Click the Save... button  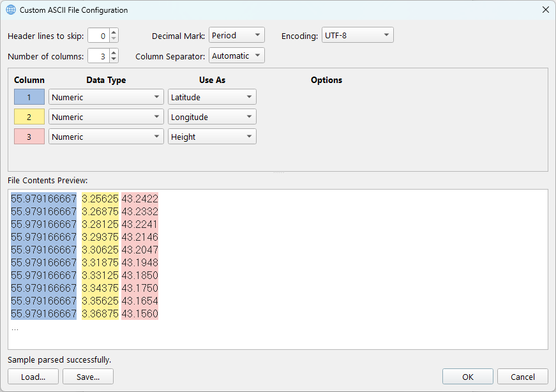88,377
